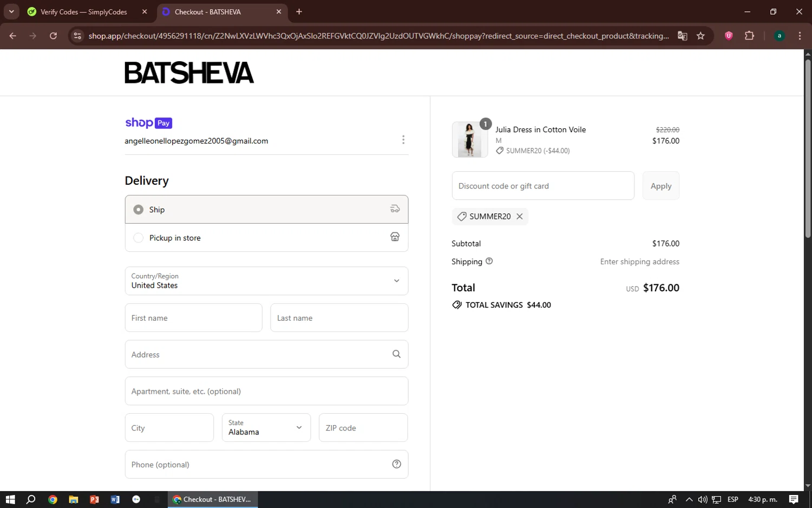Open Word from the taskbar
The width and height of the screenshot is (812, 508).
tap(115, 499)
